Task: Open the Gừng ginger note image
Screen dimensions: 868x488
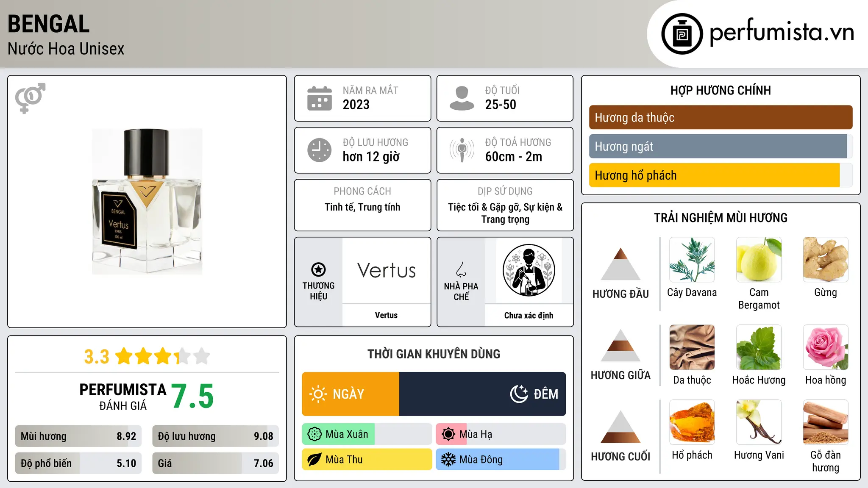Action: coord(826,260)
